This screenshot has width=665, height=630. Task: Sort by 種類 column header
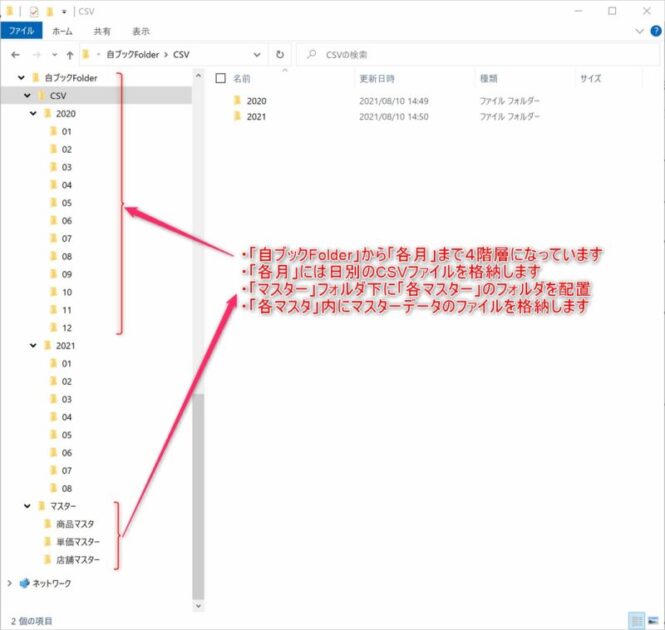pyautogui.click(x=489, y=78)
